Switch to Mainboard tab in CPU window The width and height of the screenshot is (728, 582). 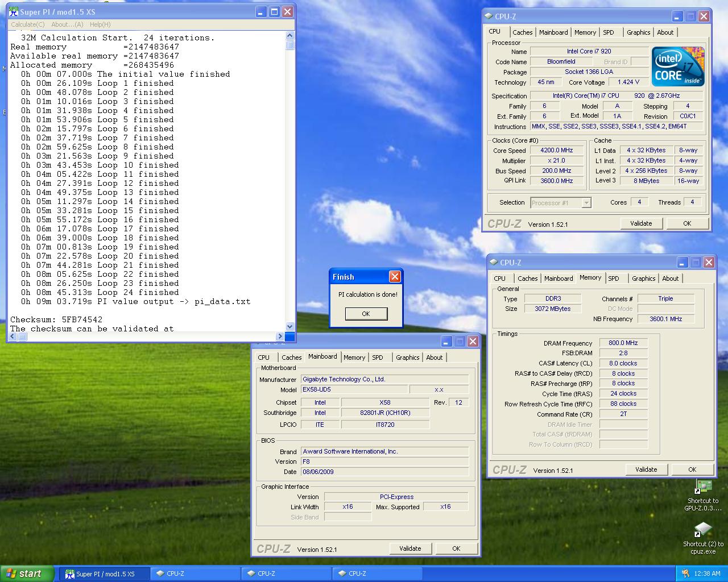(553, 32)
